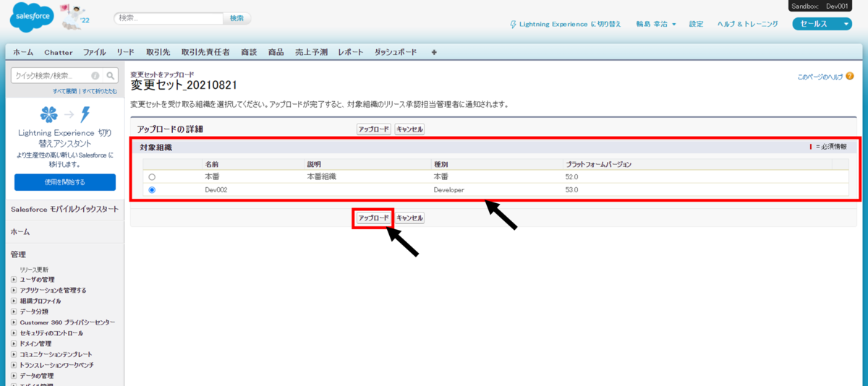Expand the コミュニケーションテンプレート node
Image resolution: width=868 pixels, height=386 pixels.
[14, 355]
